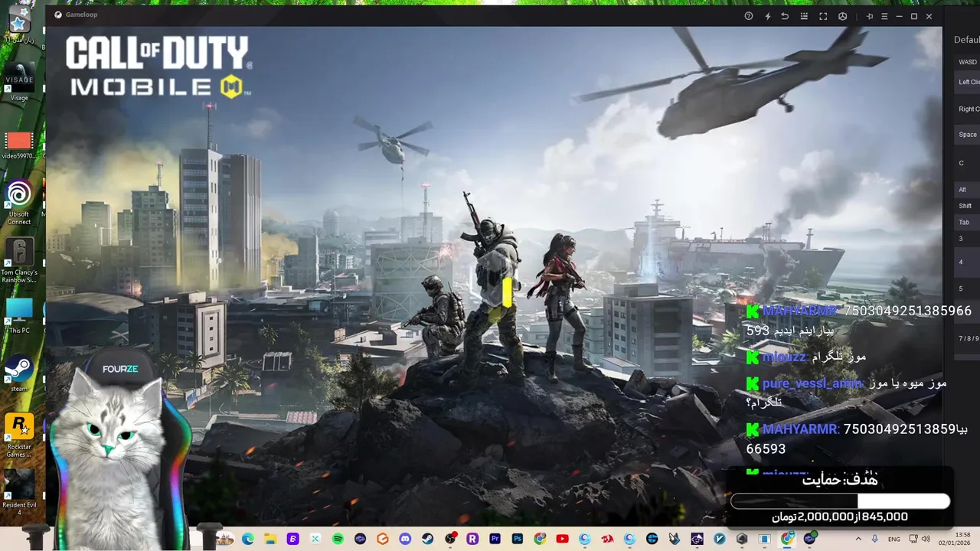Image resolution: width=980 pixels, height=551 pixels.
Task: Launch Steam desktop shortcut
Action: 19,373
